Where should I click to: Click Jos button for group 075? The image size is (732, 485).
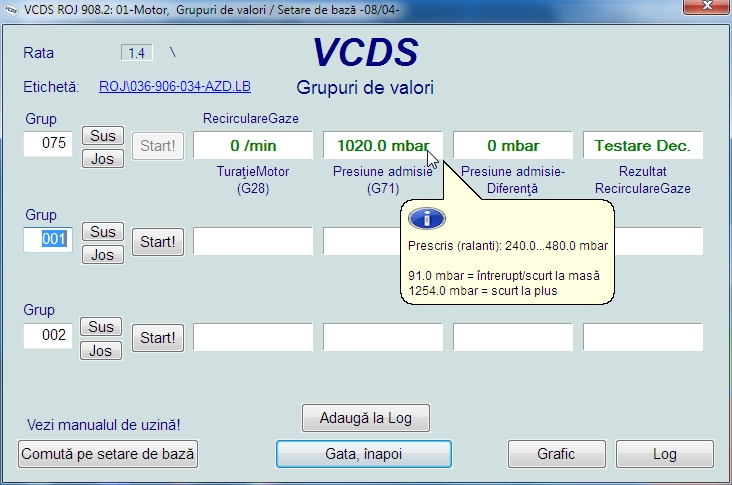[103, 159]
